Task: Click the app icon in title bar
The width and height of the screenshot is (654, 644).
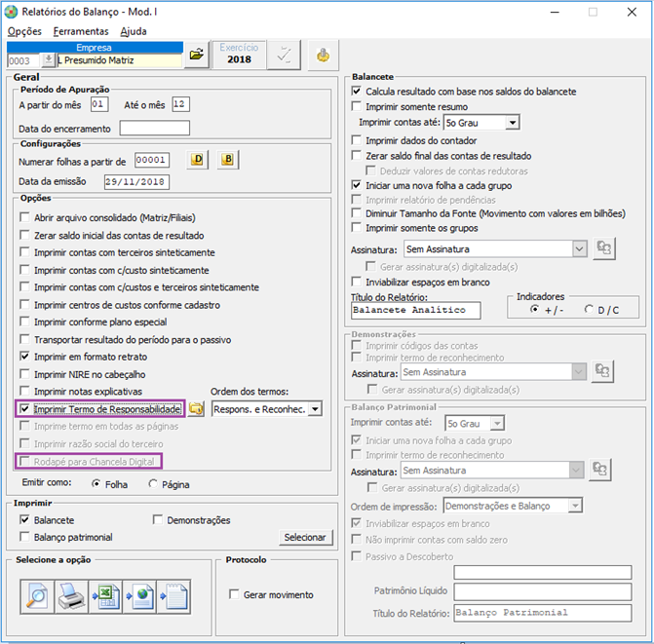Action: coord(11,12)
